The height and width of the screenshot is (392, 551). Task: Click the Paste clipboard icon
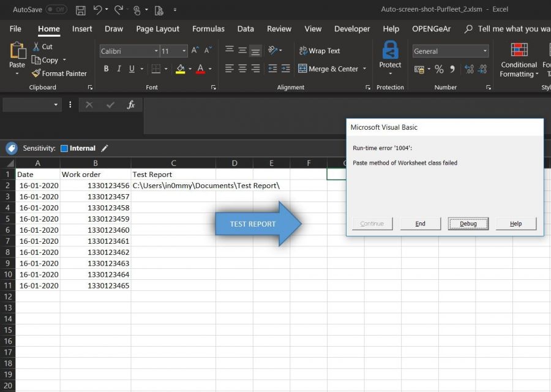(x=17, y=50)
